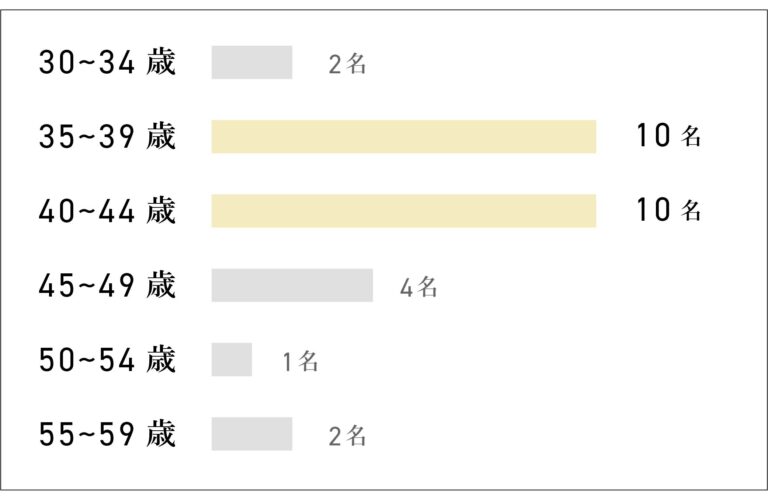
Task: Click the 2名 value beside the 55~59 歳 bar
Action: point(347,436)
